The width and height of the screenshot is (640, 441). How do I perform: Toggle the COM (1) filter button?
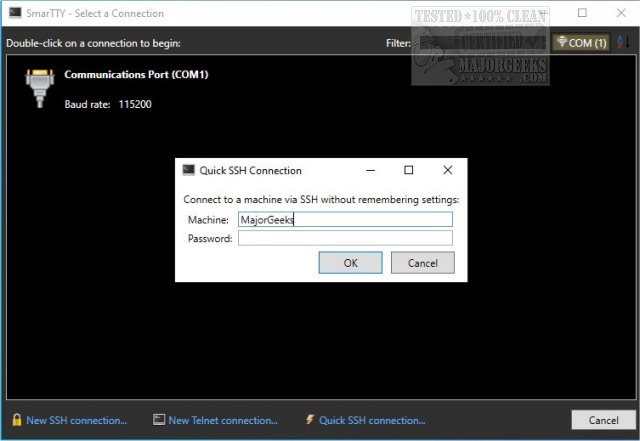582,42
